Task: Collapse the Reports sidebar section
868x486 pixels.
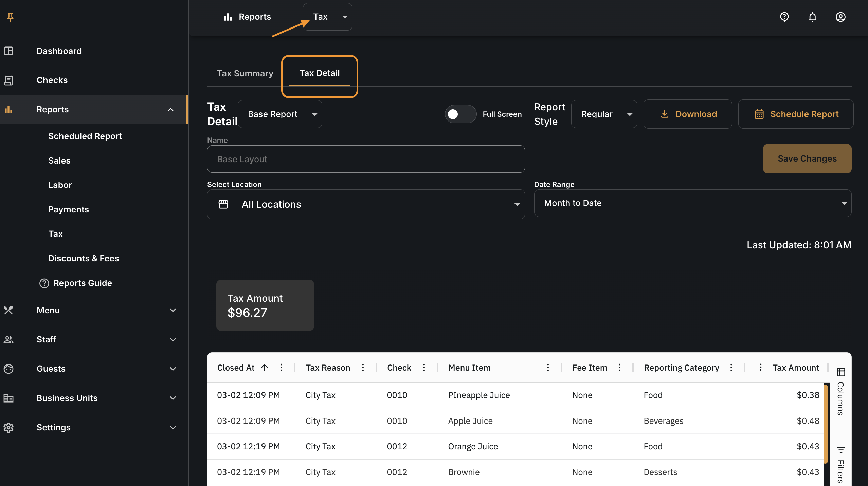Action: [170, 110]
